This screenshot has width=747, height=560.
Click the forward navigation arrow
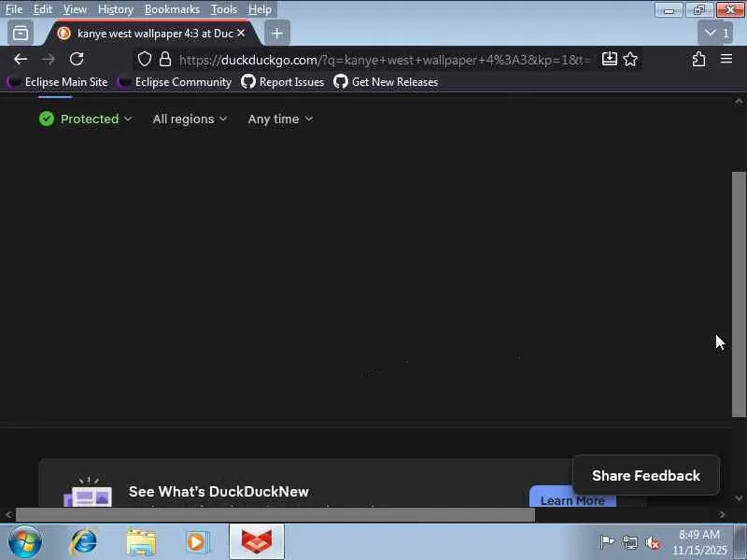click(x=48, y=59)
